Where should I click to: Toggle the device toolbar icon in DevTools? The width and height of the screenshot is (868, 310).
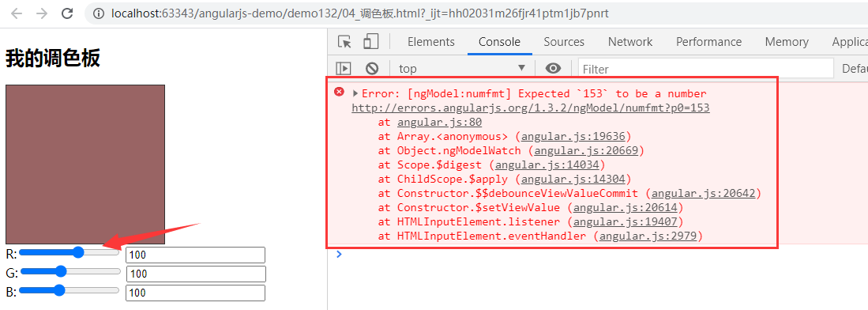point(370,42)
